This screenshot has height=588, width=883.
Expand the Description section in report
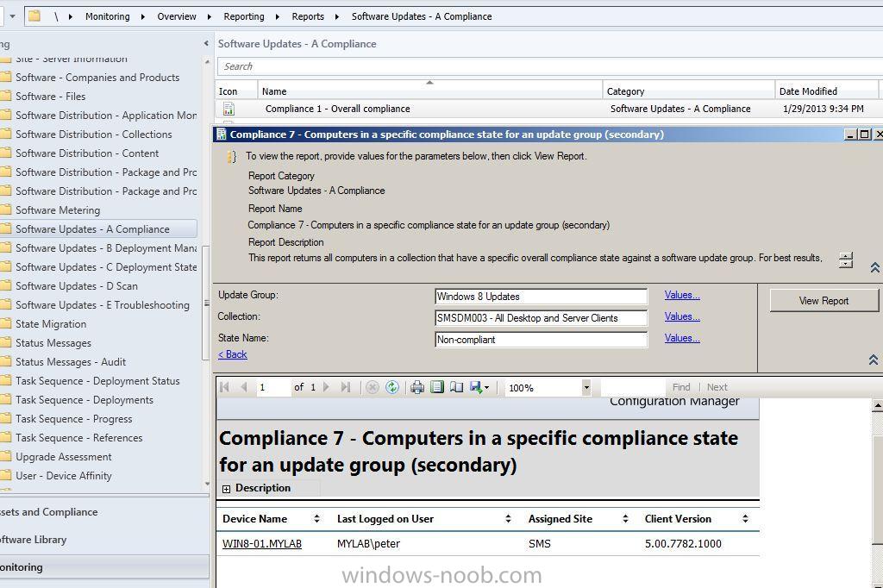coord(227,489)
